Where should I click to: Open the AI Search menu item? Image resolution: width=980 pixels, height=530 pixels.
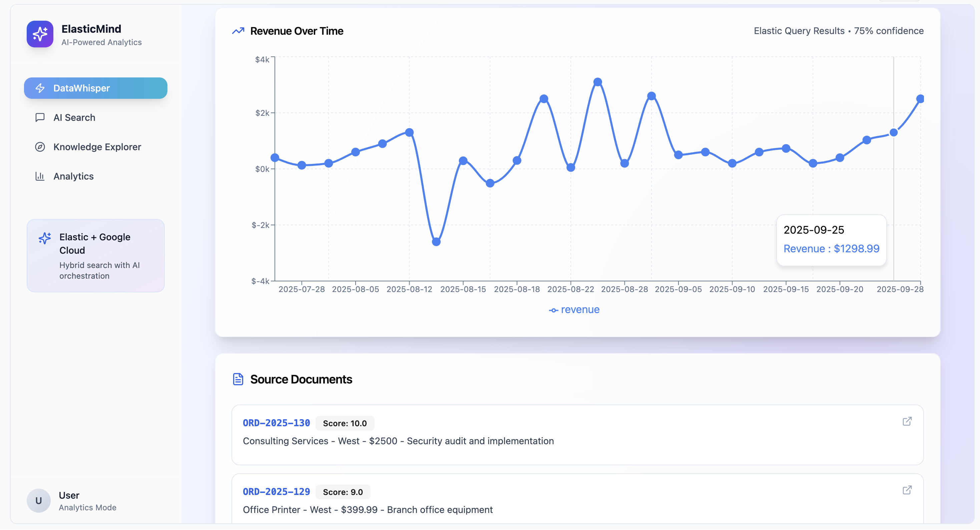pos(74,118)
